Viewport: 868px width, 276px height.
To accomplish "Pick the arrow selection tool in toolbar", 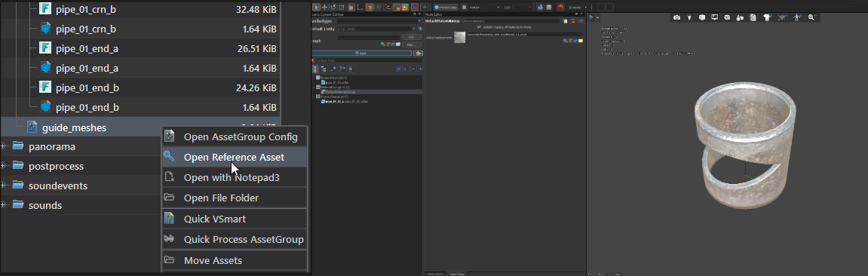I will [x=316, y=8].
